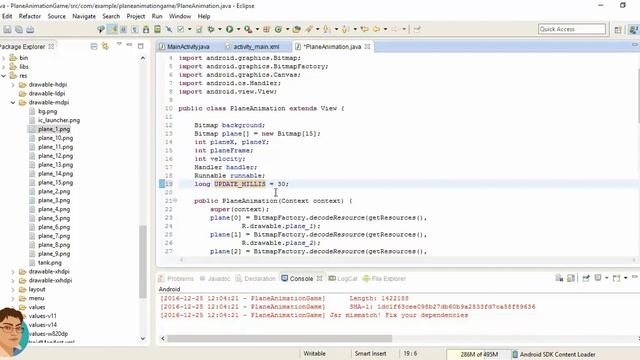Open the Back history dropdown arrow
Screen dimensions: 640x360
(385, 29)
